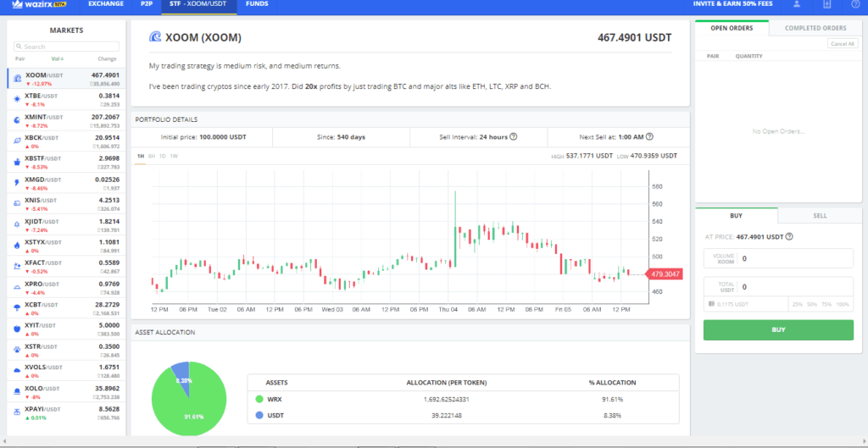Click the bottom horizontal scrollbar
Viewport: 868px width, 448px height.
pos(434,442)
